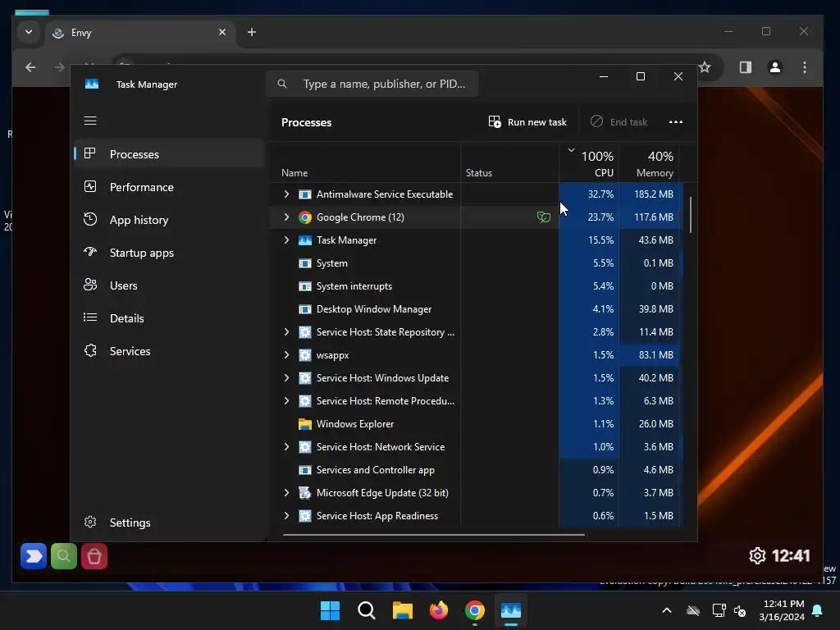Select the System process row

[x=476, y=263]
